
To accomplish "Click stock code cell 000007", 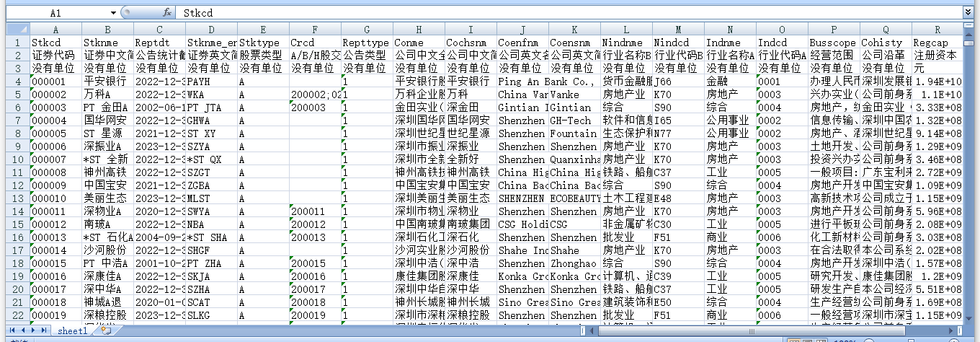I will point(55,159).
